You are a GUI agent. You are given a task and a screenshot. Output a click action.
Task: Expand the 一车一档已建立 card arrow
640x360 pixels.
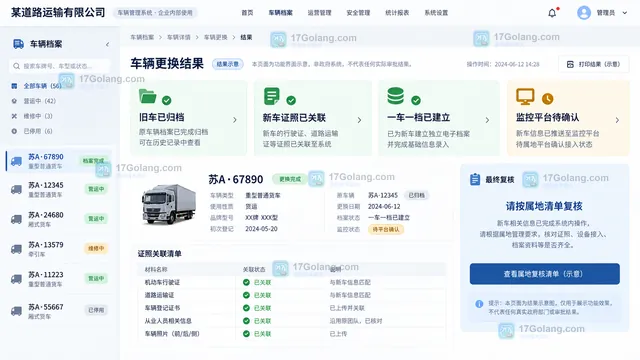(487, 120)
